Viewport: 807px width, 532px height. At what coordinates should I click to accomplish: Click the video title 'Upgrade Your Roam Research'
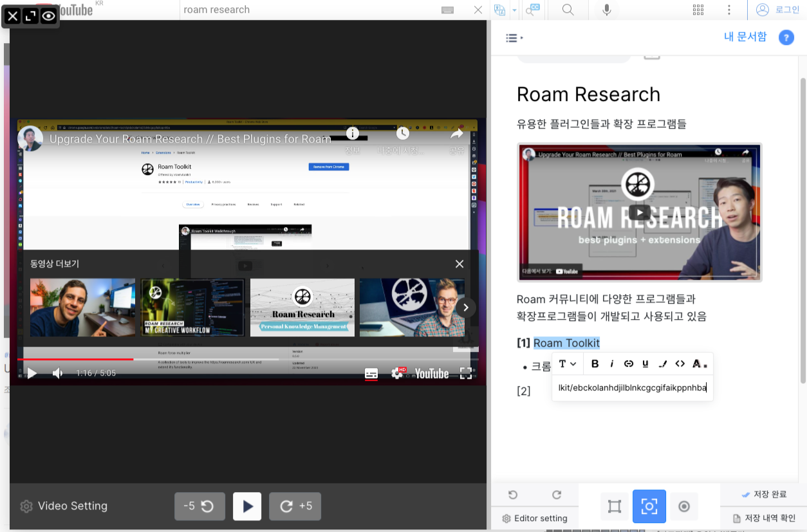(190, 139)
